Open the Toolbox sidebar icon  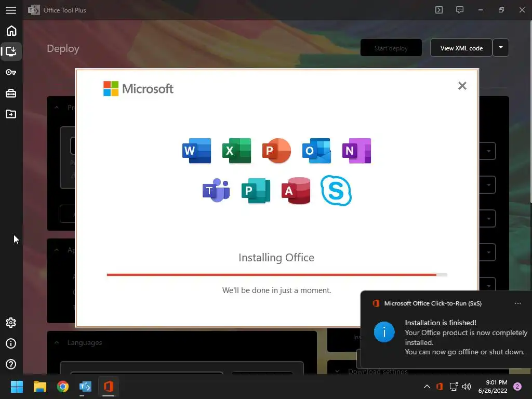pyautogui.click(x=11, y=94)
